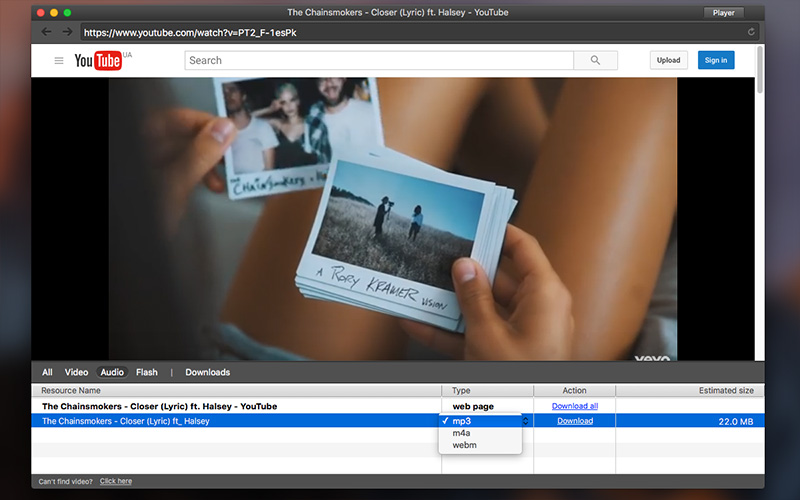
Task: Click the video player frame
Action: tap(393, 219)
